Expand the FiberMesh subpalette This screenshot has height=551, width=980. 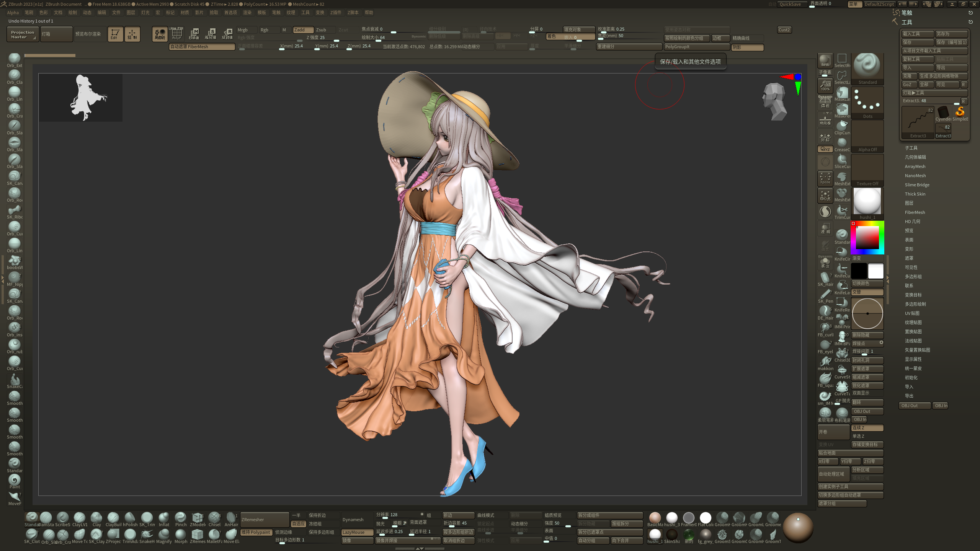click(x=915, y=212)
